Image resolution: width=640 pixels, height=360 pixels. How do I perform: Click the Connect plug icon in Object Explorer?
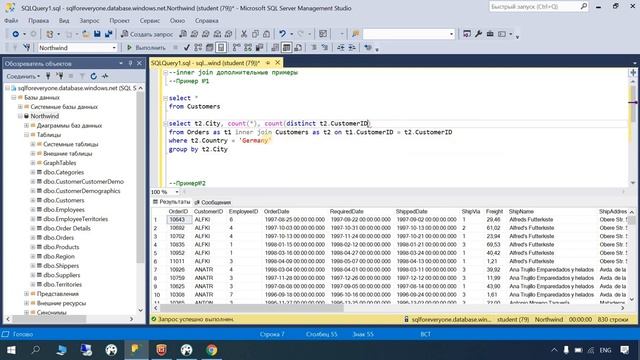(x=48, y=76)
